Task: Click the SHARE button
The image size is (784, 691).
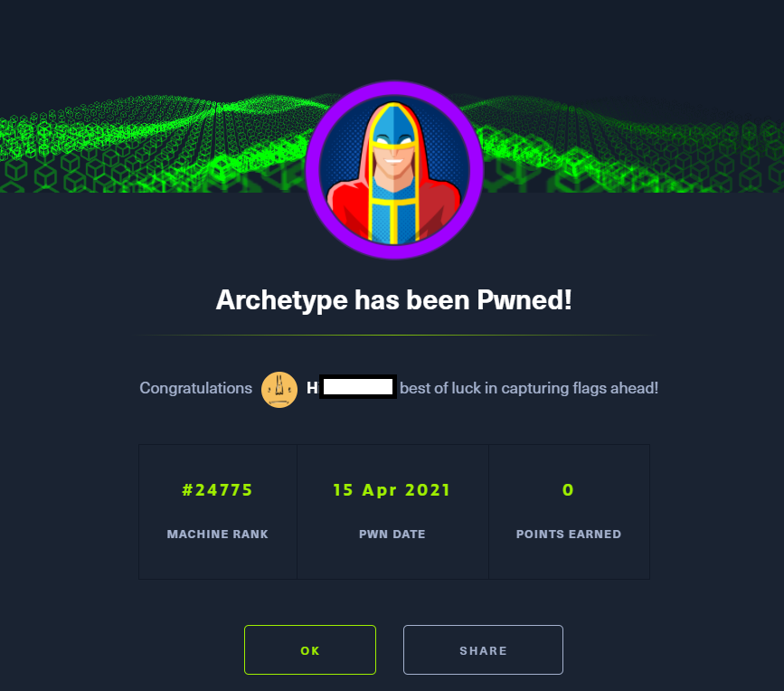Action: click(x=483, y=650)
